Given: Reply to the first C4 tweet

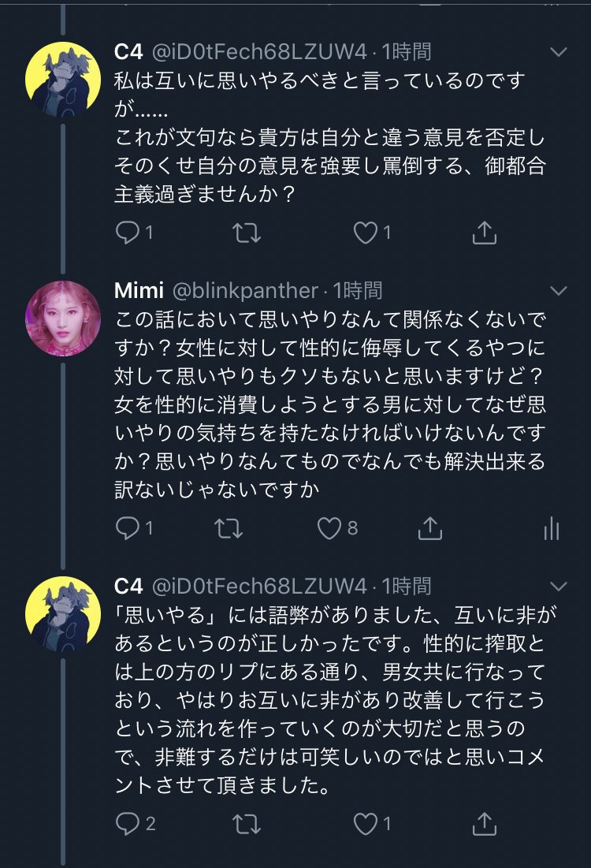Looking at the screenshot, I should (x=127, y=233).
